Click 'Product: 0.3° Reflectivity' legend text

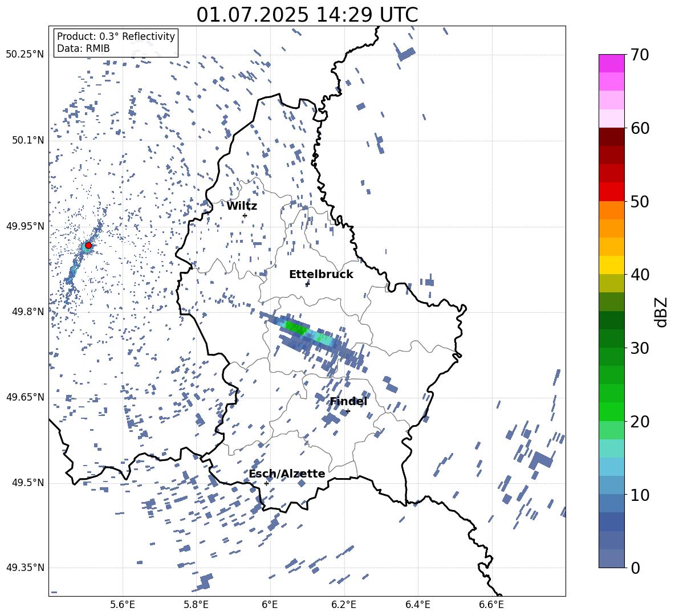point(116,36)
